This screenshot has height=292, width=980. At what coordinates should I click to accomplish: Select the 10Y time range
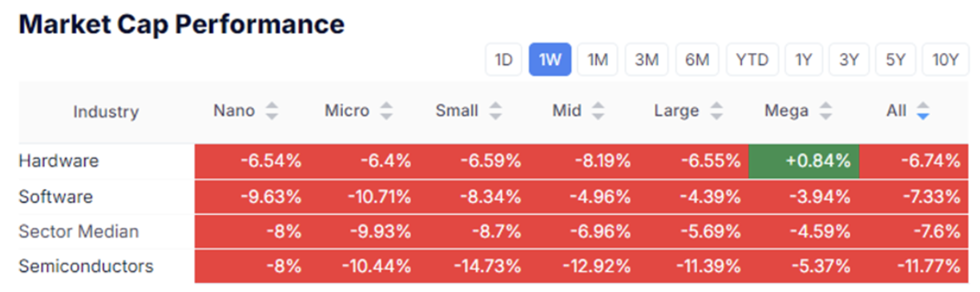[946, 60]
